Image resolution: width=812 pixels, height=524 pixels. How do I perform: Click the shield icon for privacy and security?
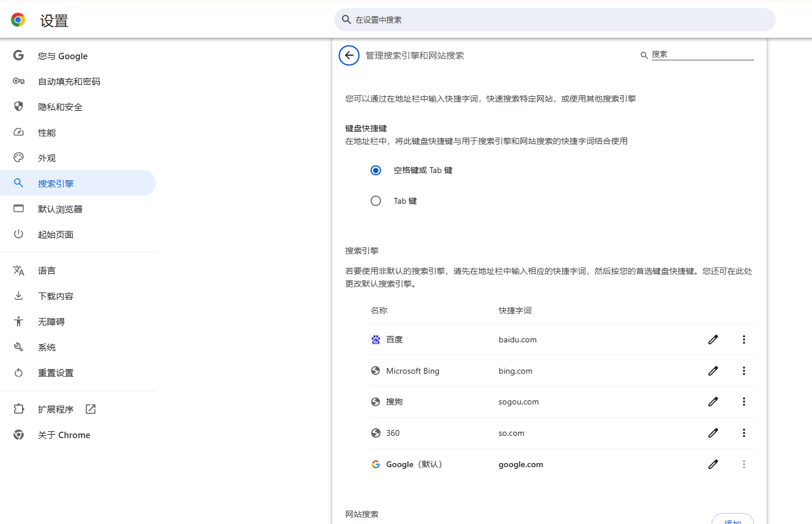19,107
